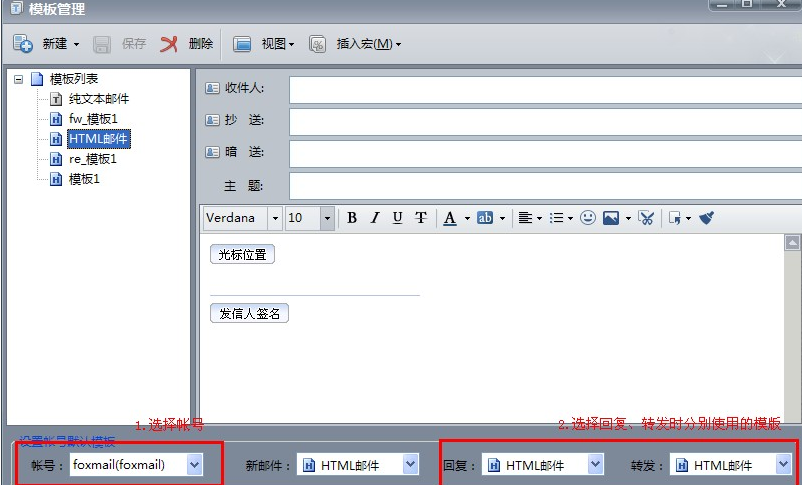Toggle italic formatting button

coord(375,218)
